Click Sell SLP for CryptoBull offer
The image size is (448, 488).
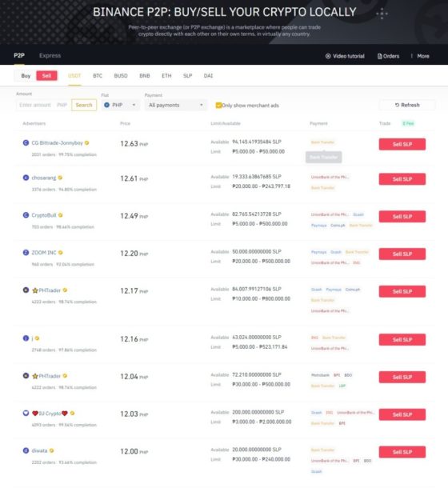pyautogui.click(x=402, y=216)
